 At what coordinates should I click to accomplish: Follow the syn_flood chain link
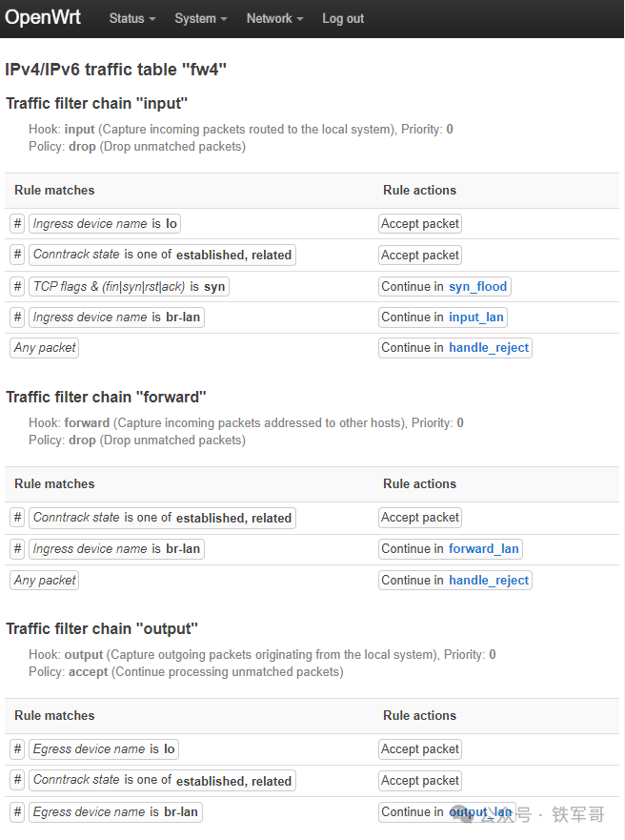(x=478, y=286)
